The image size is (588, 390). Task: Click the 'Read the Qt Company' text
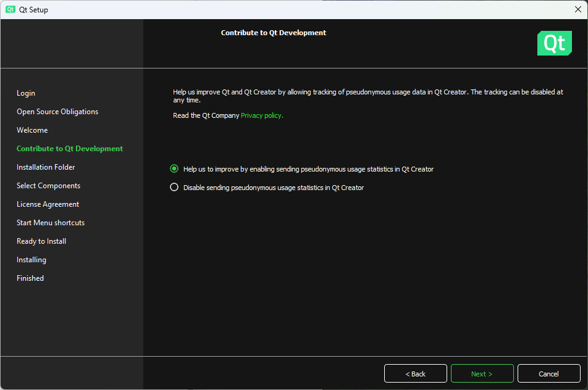[206, 115]
